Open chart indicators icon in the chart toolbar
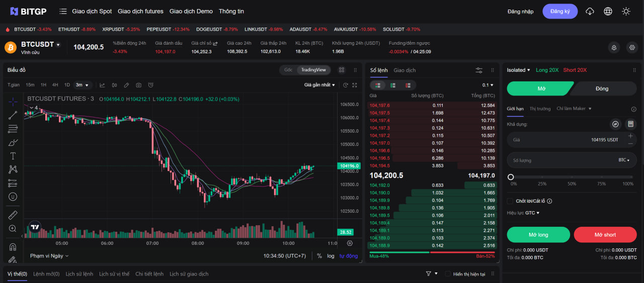Screen dimensions: 644x283 (102, 85)
